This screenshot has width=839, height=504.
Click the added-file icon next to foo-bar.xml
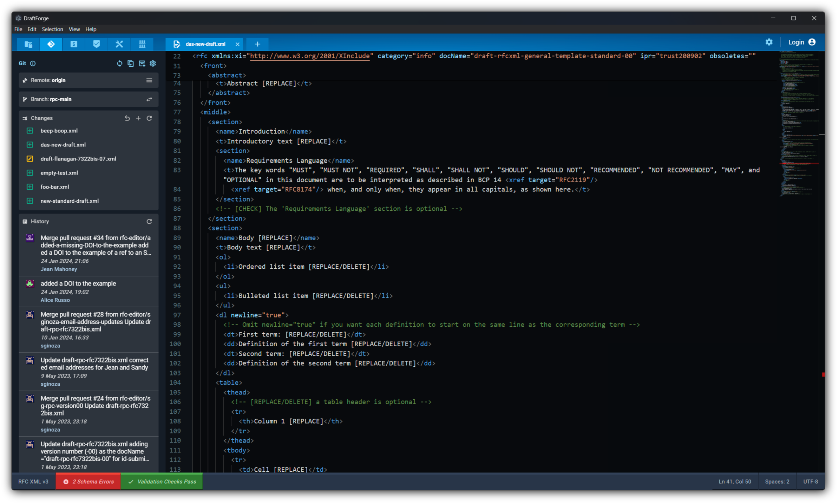coord(30,187)
